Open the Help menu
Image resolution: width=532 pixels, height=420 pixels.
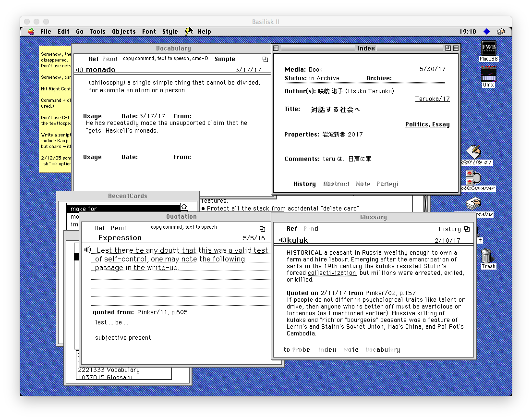(x=204, y=32)
